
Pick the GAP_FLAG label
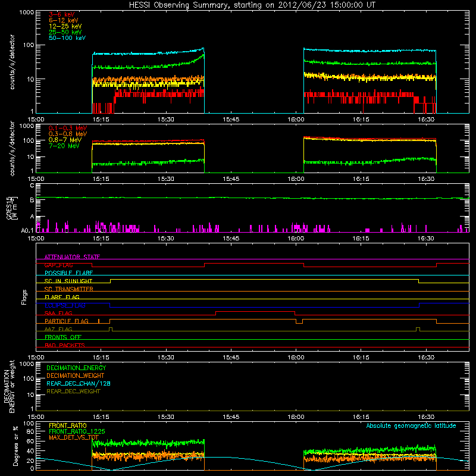click(x=58, y=265)
